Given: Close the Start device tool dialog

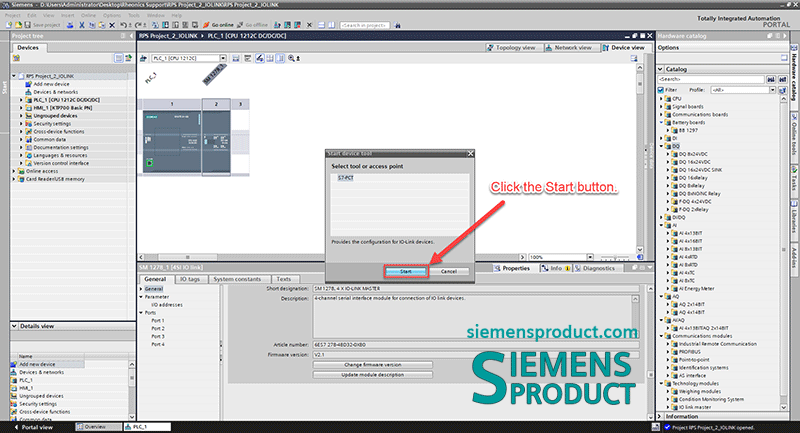Looking at the screenshot, I should [470, 154].
